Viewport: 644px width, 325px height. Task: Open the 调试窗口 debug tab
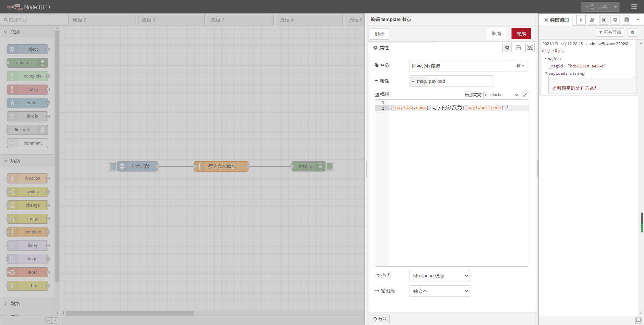(x=556, y=20)
